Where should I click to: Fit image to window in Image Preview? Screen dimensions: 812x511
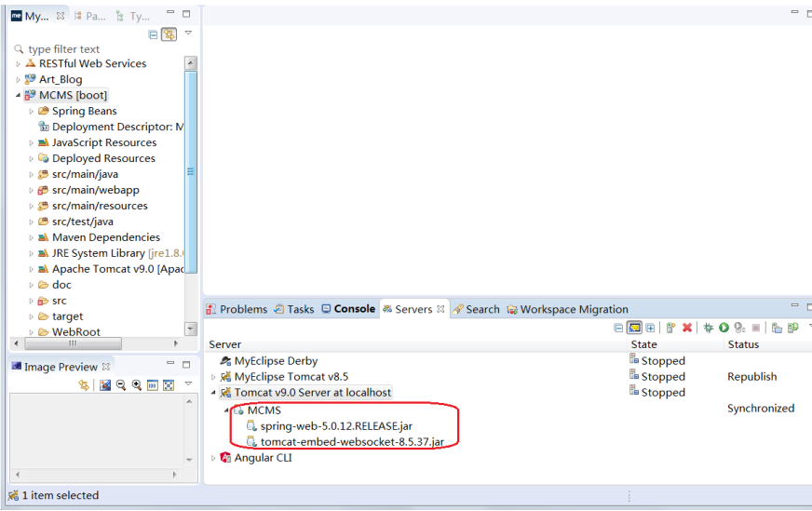coord(169,385)
